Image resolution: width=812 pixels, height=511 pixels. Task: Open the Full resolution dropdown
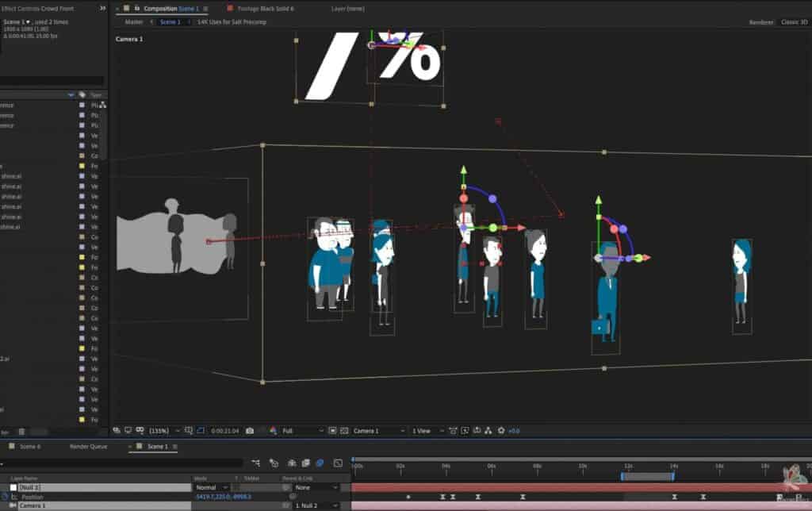click(301, 431)
